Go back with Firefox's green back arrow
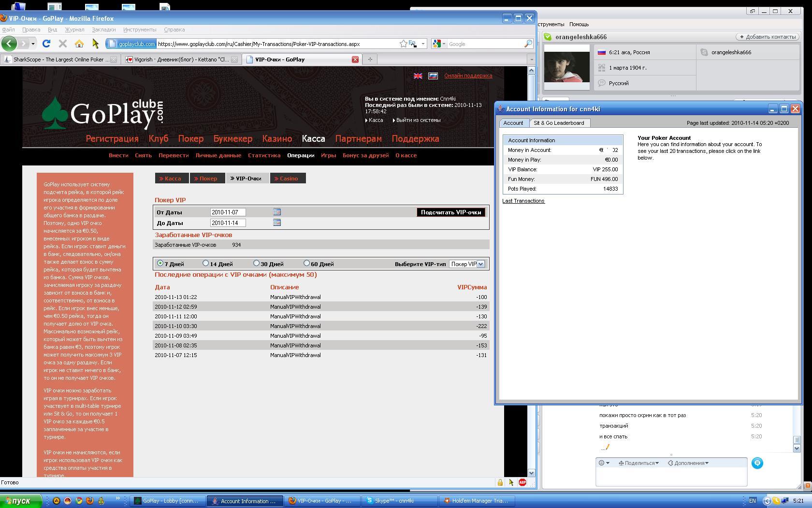Viewport: 812px width, 508px height. pos(9,44)
